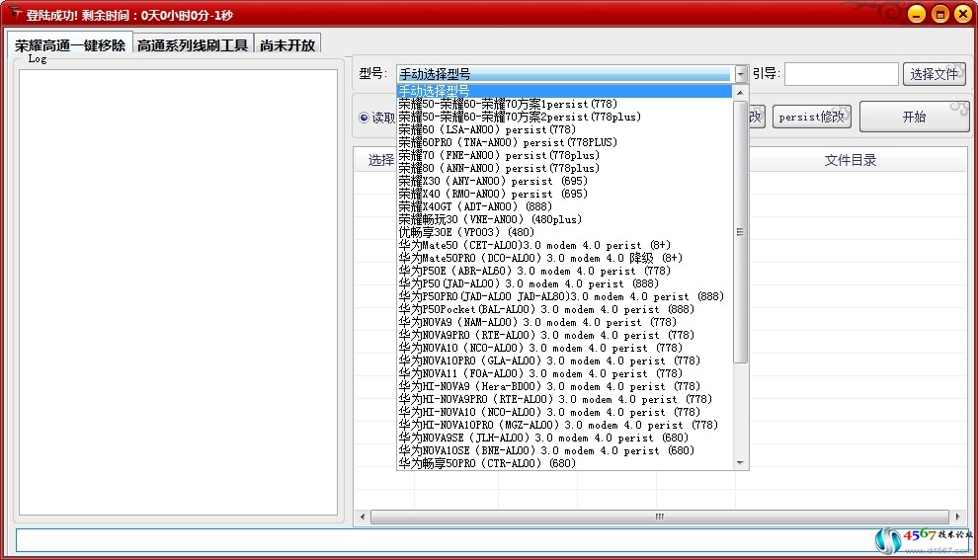Select 华为P50Pocket (BAL-AL00) entry

564,309
